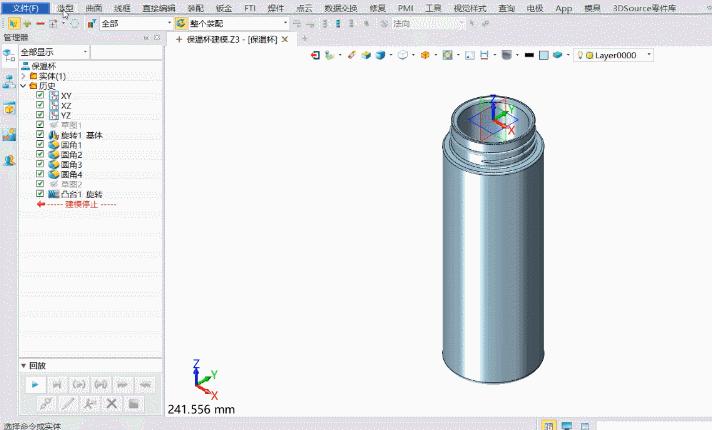Collapse the 历史 tree node
Viewport: 712px width, 430px height.
tap(24, 85)
